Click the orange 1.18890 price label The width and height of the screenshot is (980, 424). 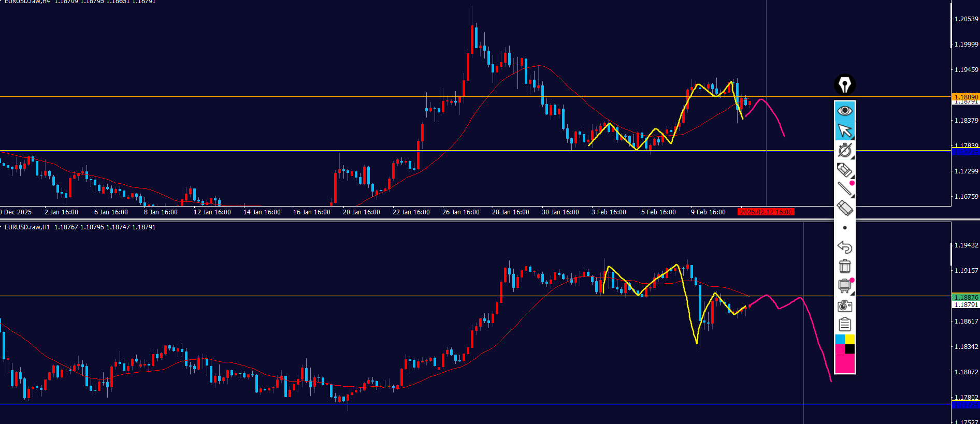point(966,97)
